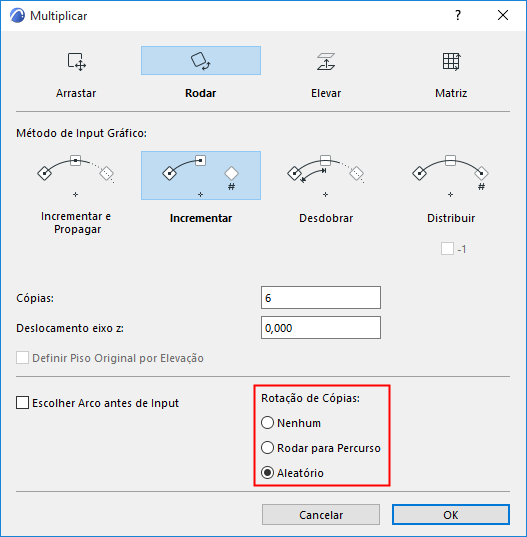Check Definir Piso Original por Elevação
527x537 pixels.
click(x=23, y=358)
